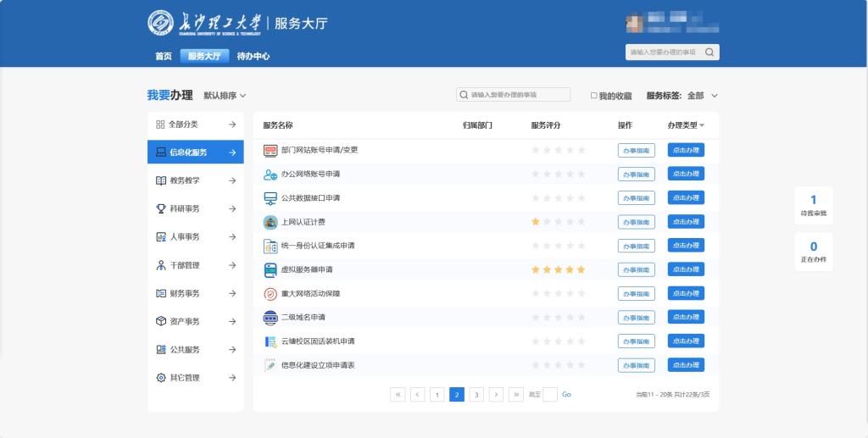Click the university logo in header

[x=160, y=23]
